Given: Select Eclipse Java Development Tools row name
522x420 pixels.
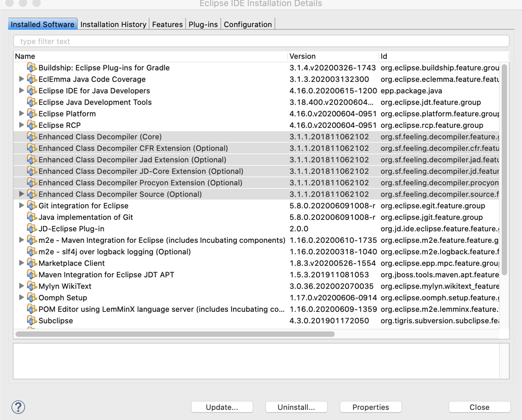Looking at the screenshot, I should (x=95, y=102).
